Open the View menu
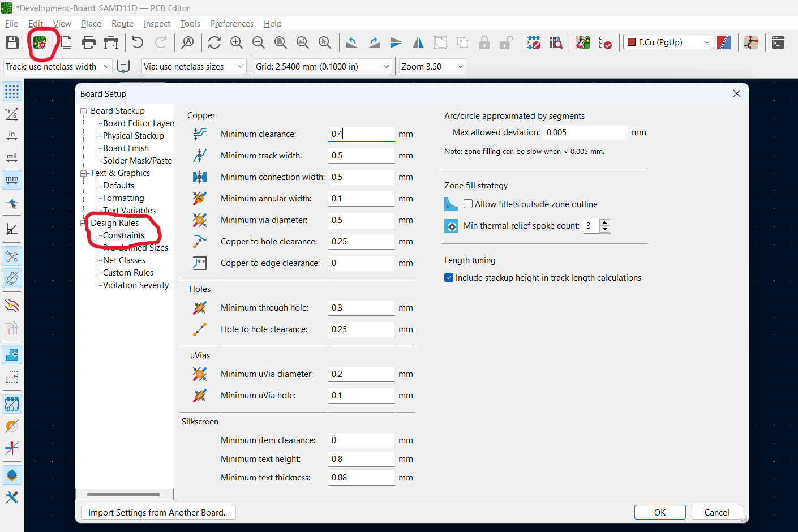Screen dimensions: 798x532 pos(62,24)
